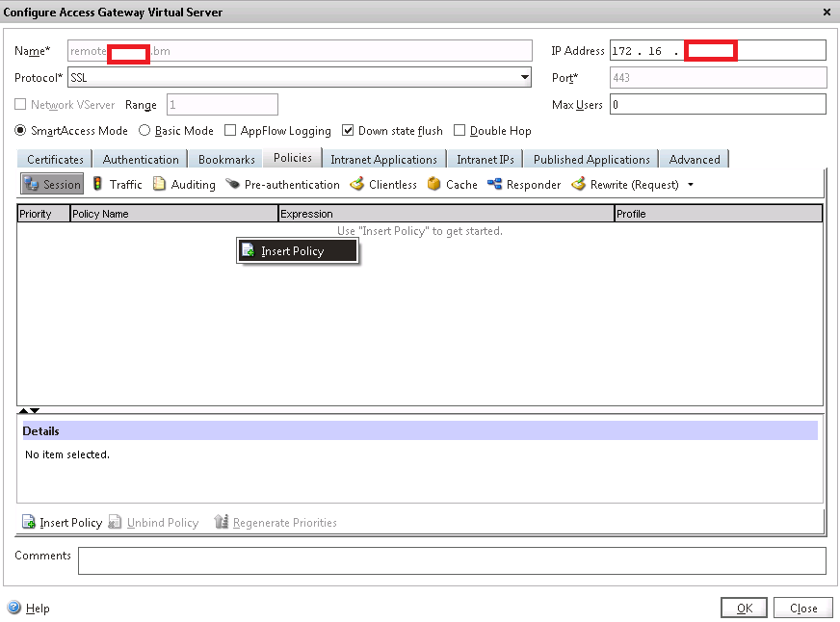Click the Comments text field

click(452, 560)
